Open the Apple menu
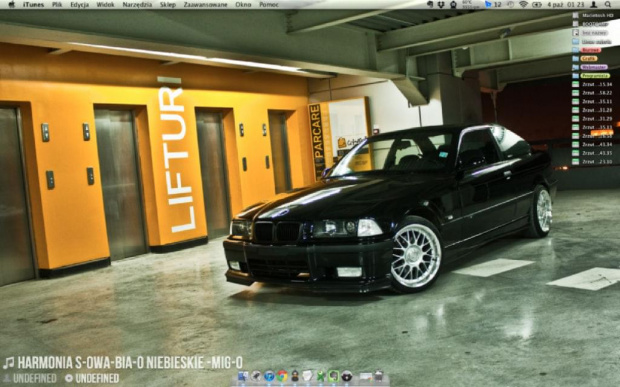620x387 pixels. click(11, 4)
